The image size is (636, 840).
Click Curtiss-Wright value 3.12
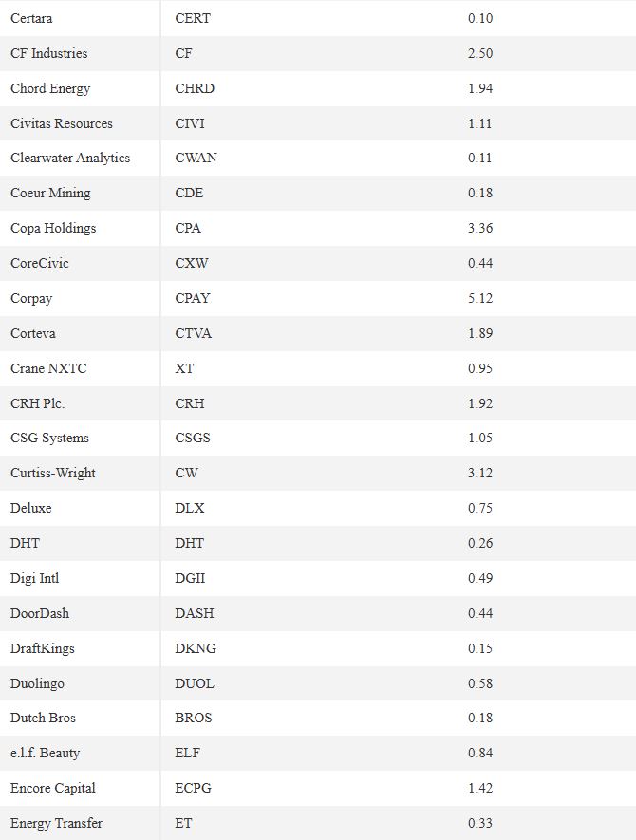pos(480,473)
